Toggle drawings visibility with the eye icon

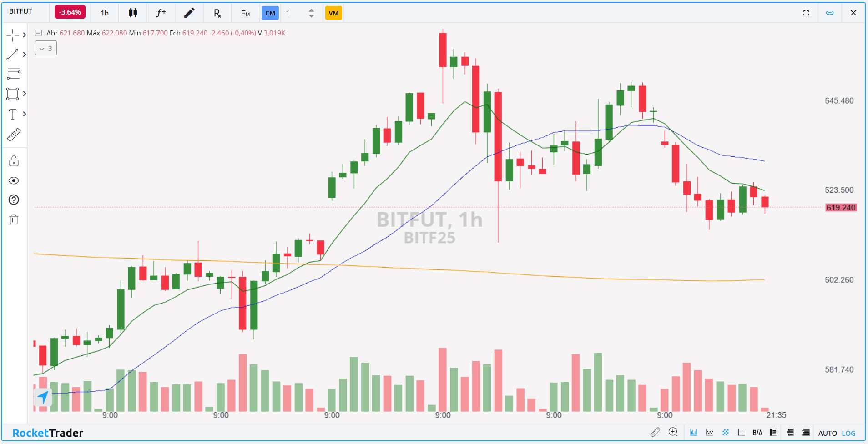[14, 181]
